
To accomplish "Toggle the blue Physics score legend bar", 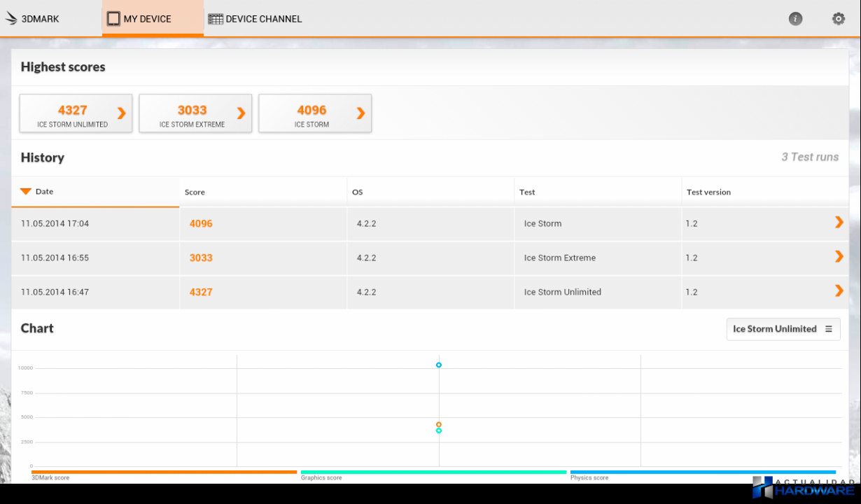I will coord(703,472).
